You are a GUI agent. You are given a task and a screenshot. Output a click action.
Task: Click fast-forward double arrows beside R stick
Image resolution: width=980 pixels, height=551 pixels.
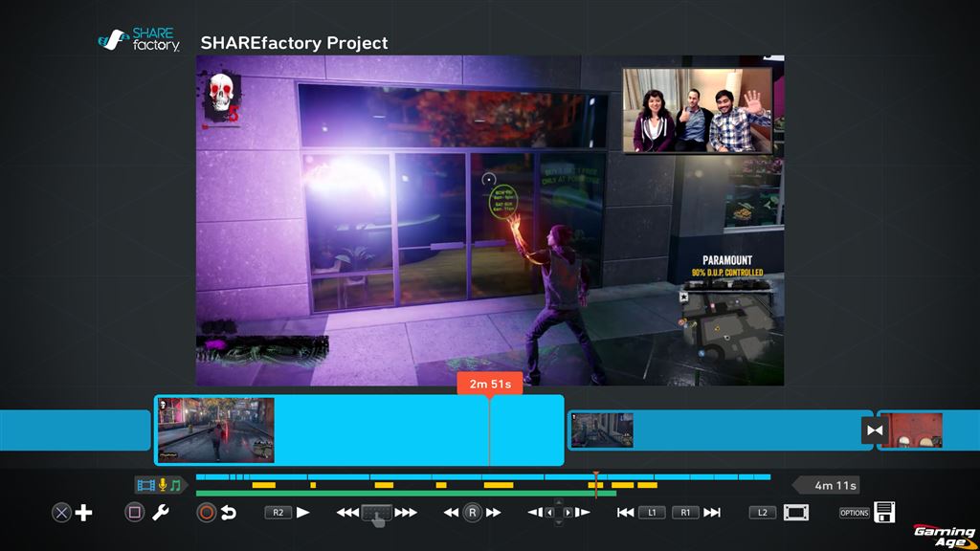pos(494,513)
